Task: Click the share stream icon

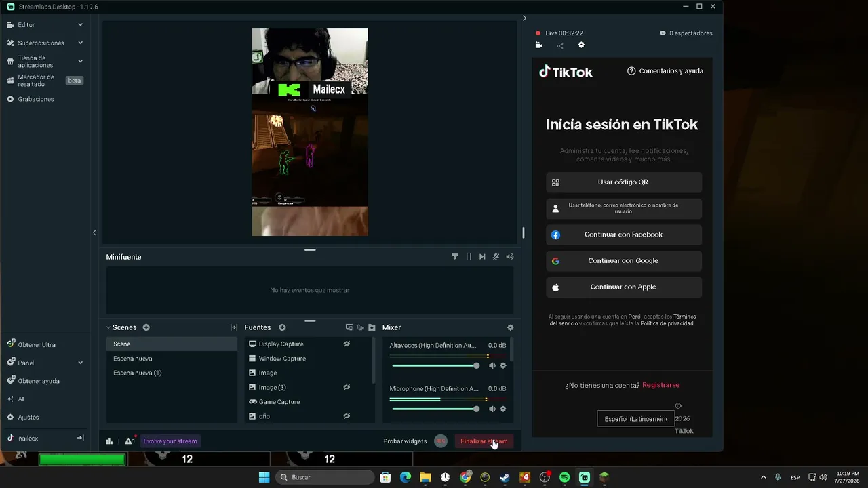Action: pyautogui.click(x=560, y=45)
